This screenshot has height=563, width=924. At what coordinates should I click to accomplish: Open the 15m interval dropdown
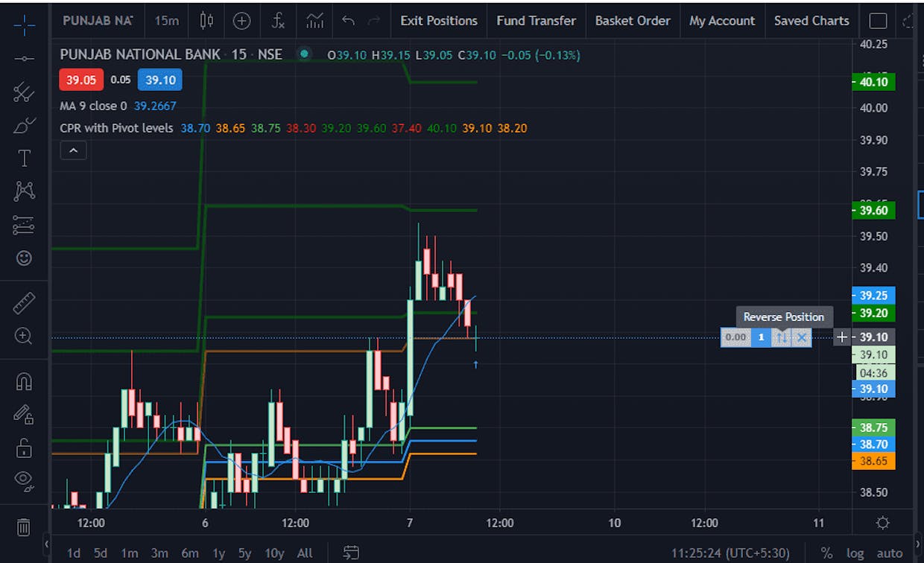click(167, 21)
